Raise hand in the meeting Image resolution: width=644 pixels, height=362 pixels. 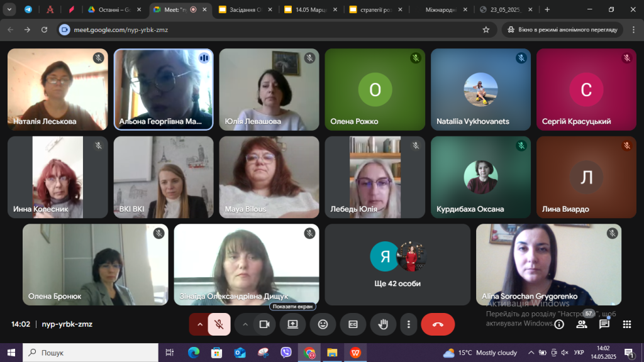pyautogui.click(x=382, y=324)
